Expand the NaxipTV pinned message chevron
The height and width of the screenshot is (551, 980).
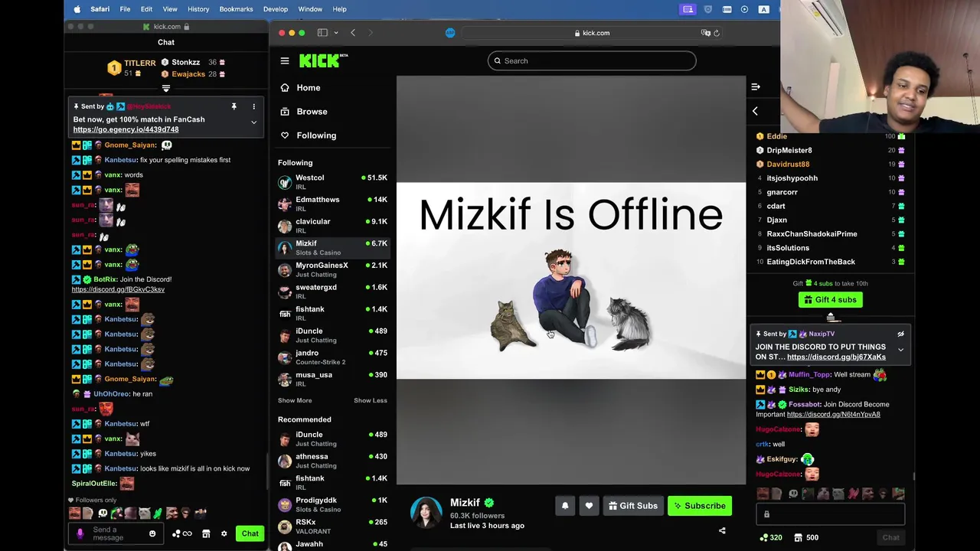click(x=900, y=350)
